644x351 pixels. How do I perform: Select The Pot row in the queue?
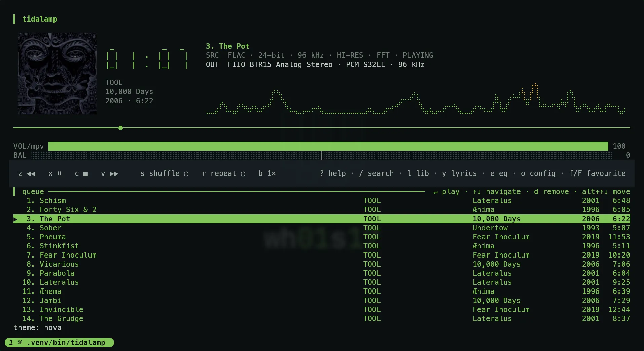(322, 219)
